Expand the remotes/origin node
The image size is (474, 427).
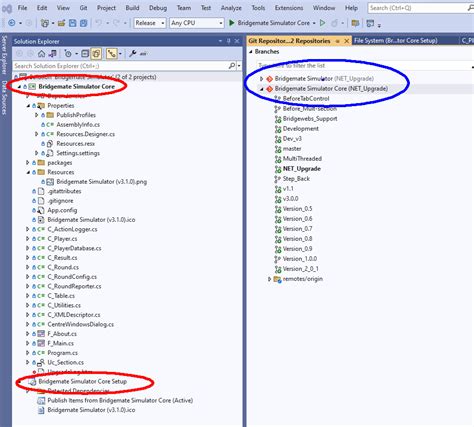[269, 279]
